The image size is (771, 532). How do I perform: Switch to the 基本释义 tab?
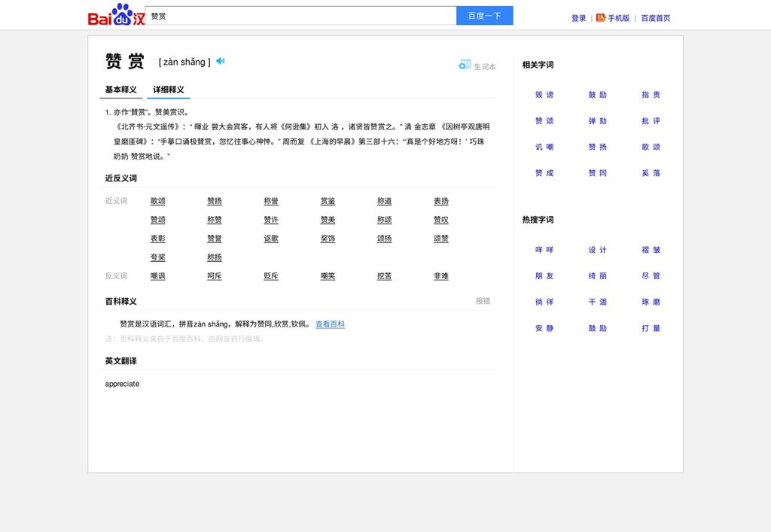pyautogui.click(x=120, y=90)
